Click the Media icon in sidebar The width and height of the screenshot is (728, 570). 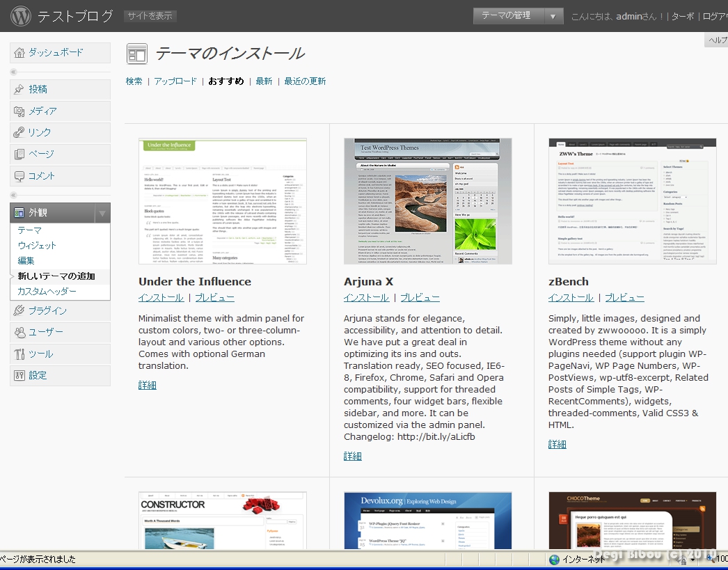(19, 111)
